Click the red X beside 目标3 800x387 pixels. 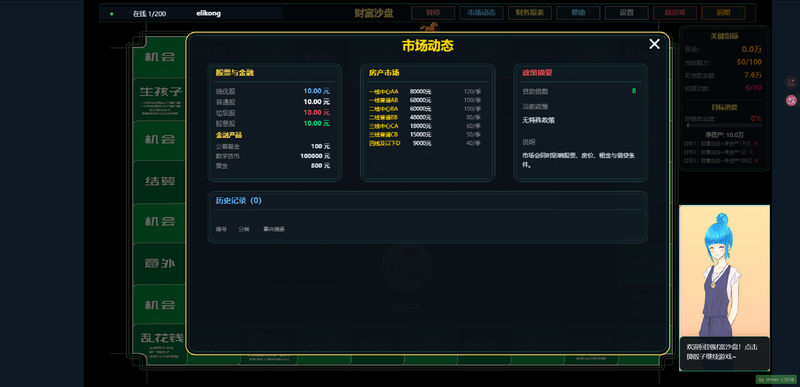click(x=757, y=161)
